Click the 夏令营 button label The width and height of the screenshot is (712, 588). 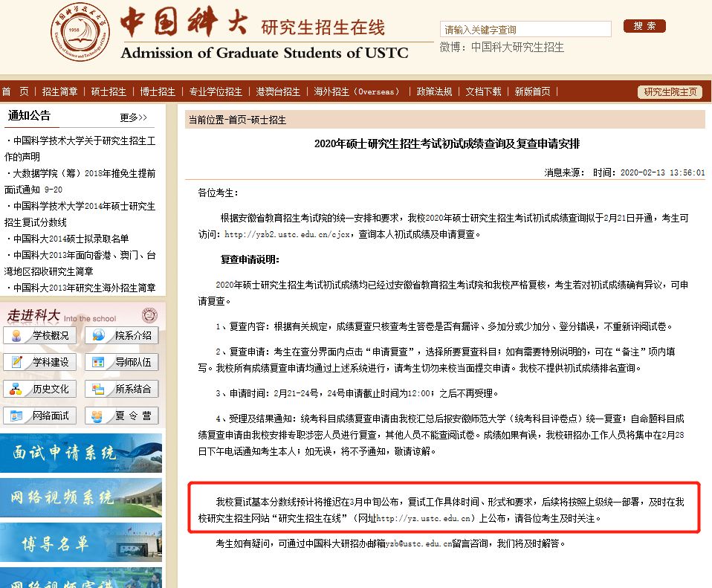(x=133, y=416)
